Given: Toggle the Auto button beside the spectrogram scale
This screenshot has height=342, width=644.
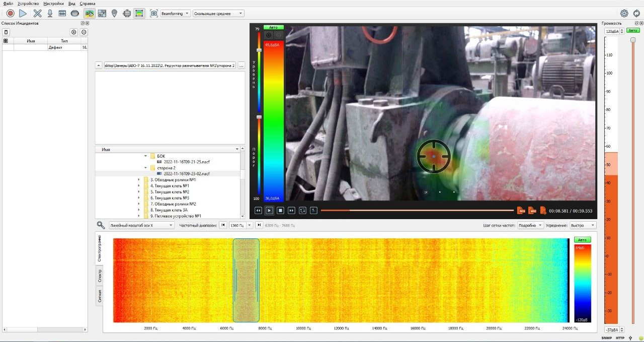Looking at the screenshot, I should pos(582,240).
